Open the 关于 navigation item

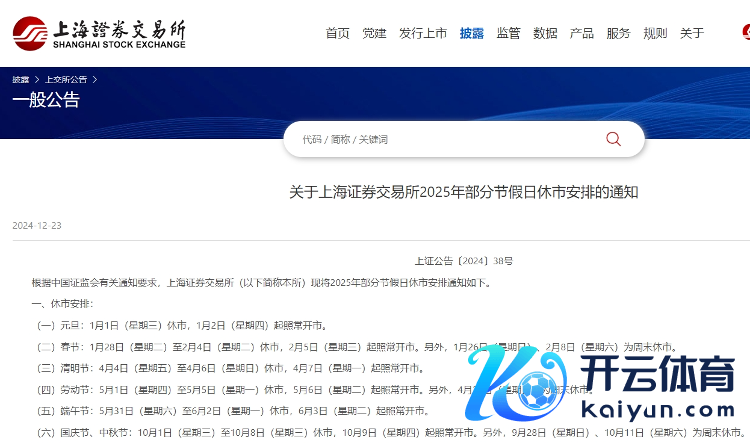point(692,33)
